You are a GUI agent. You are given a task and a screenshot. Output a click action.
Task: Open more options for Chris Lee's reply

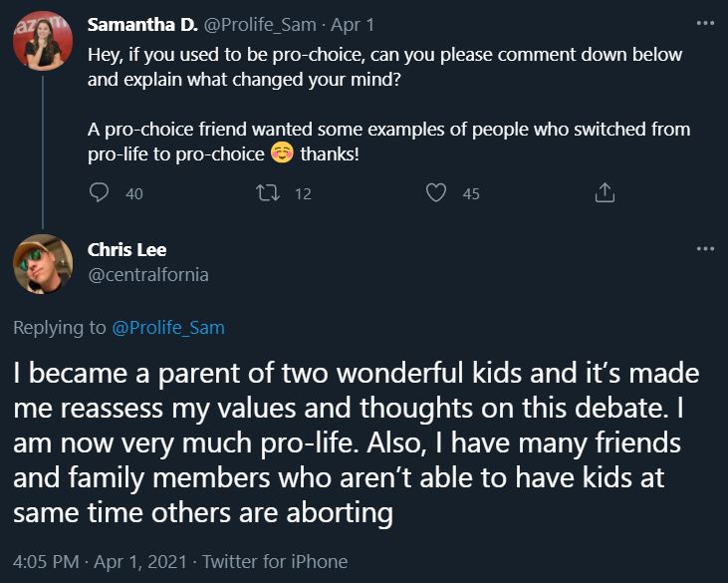tap(705, 248)
